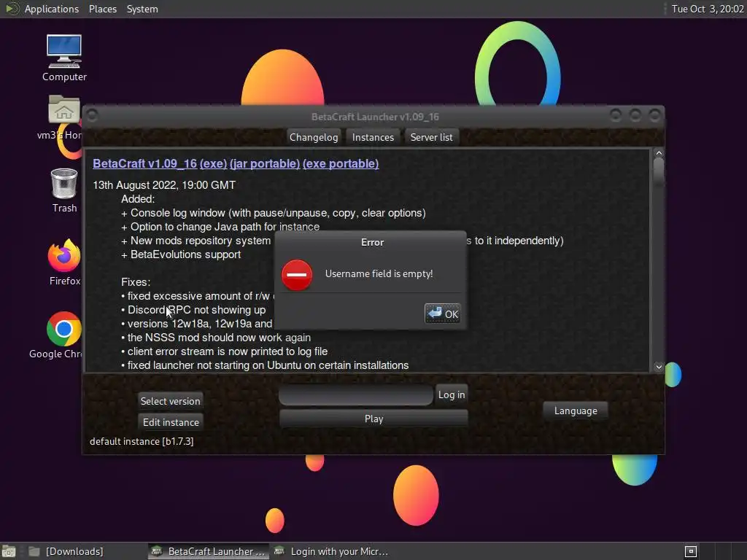The image size is (747, 560).
Task: Click the Select version button
Action: pos(171,401)
